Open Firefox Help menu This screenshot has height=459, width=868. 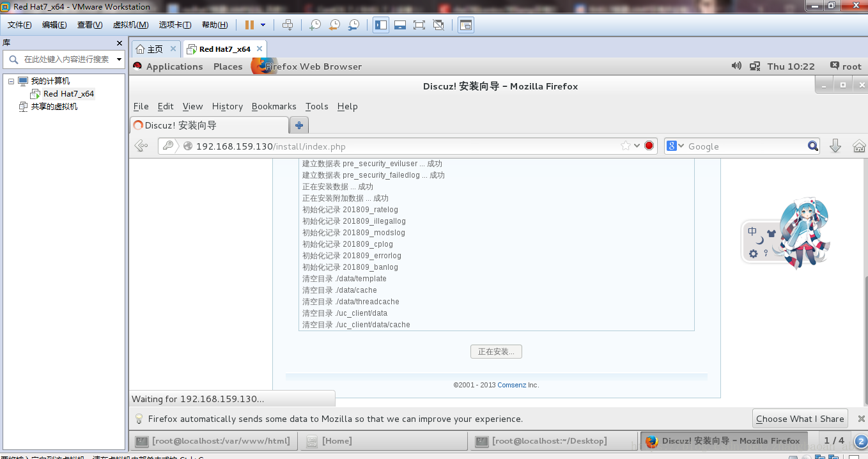coord(348,107)
